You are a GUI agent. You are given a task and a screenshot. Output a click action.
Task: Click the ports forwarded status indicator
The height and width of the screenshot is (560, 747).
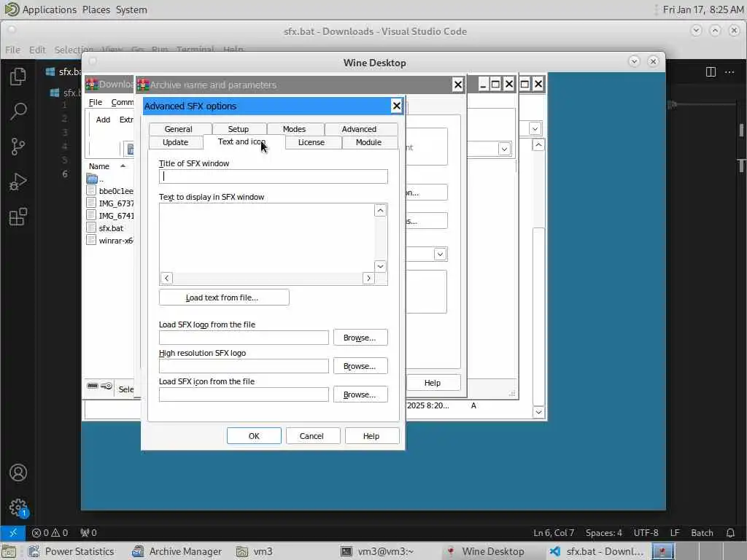click(88, 533)
